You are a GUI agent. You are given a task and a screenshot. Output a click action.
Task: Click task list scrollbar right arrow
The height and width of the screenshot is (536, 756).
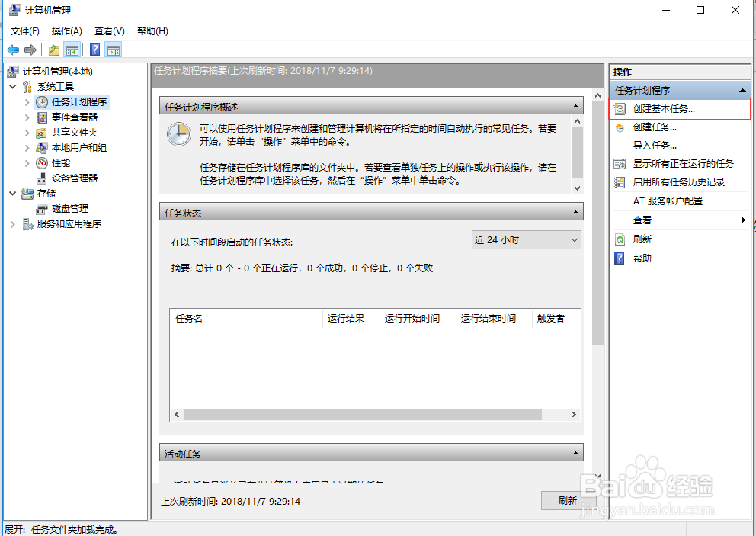(x=573, y=415)
